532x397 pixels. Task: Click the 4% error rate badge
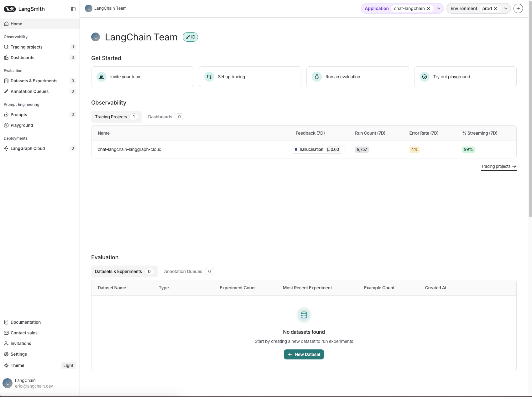click(x=415, y=150)
